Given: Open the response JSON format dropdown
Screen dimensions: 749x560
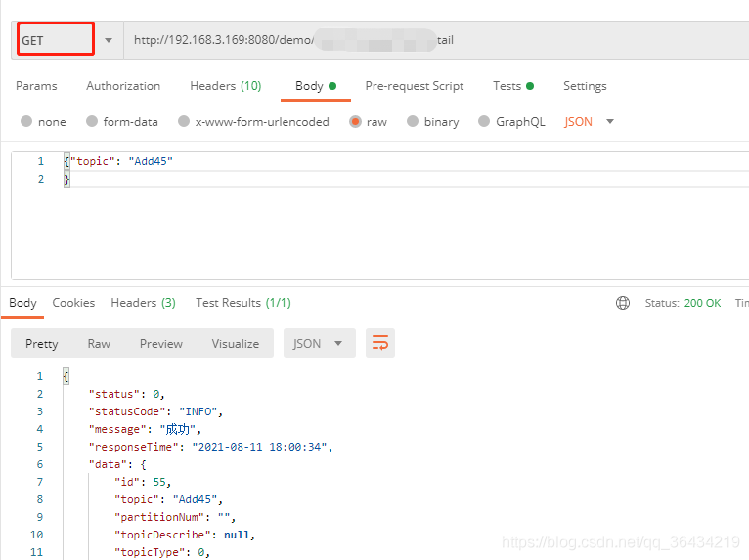Looking at the screenshot, I should [x=319, y=343].
